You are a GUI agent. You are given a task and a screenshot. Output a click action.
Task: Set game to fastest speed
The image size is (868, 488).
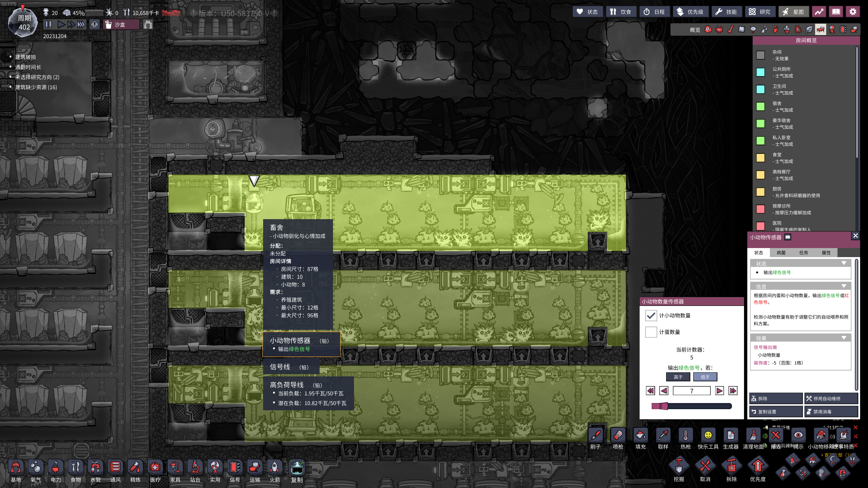click(x=81, y=25)
